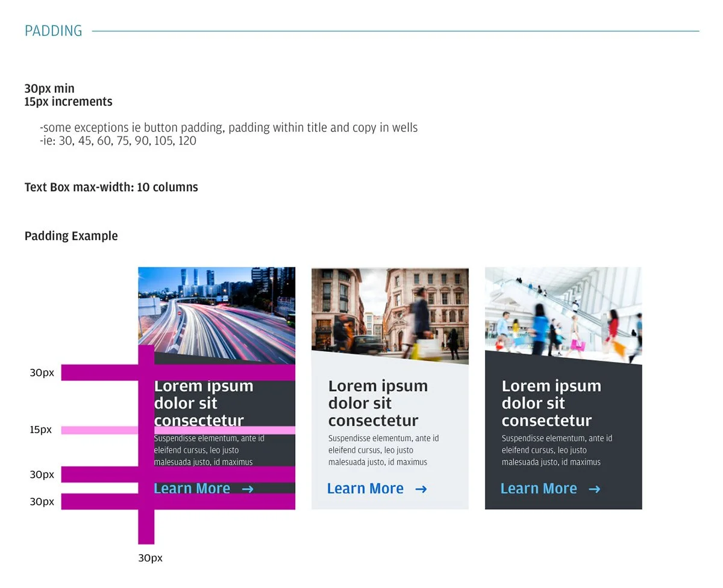Click the arrow icon on the light gray card
The image size is (723, 588).
(x=421, y=489)
